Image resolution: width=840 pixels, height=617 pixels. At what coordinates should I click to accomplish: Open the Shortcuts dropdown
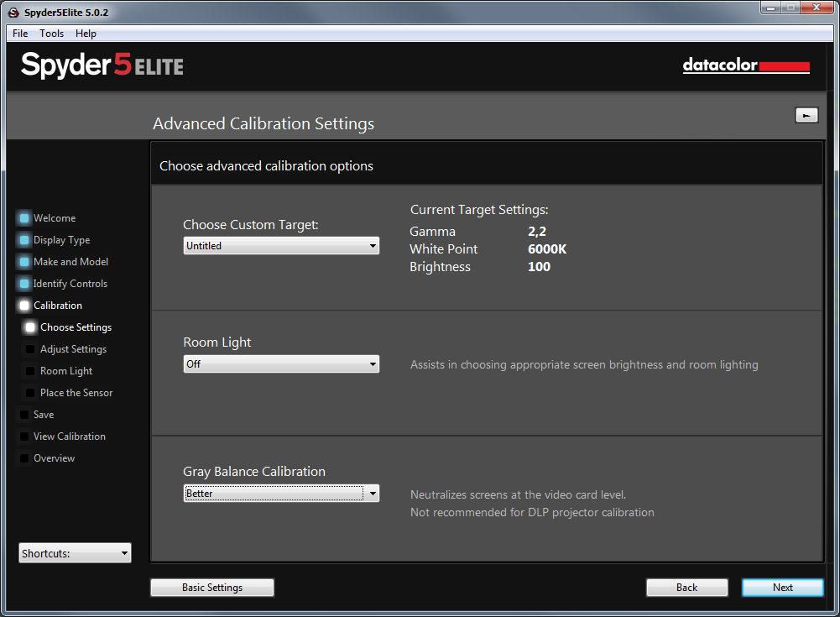75,553
